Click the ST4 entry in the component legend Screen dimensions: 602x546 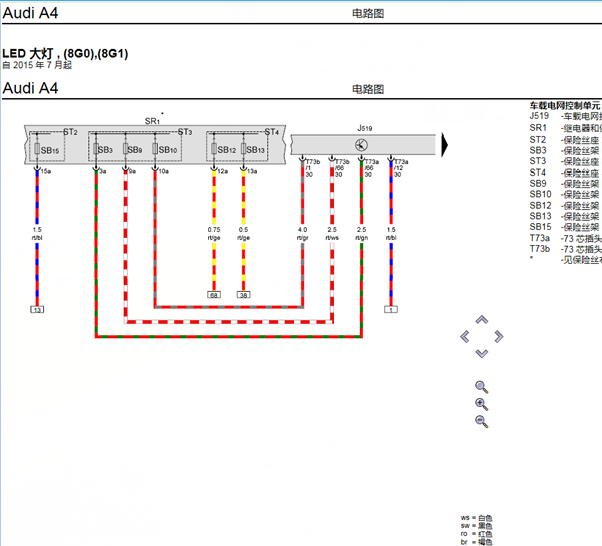[x=566, y=173]
